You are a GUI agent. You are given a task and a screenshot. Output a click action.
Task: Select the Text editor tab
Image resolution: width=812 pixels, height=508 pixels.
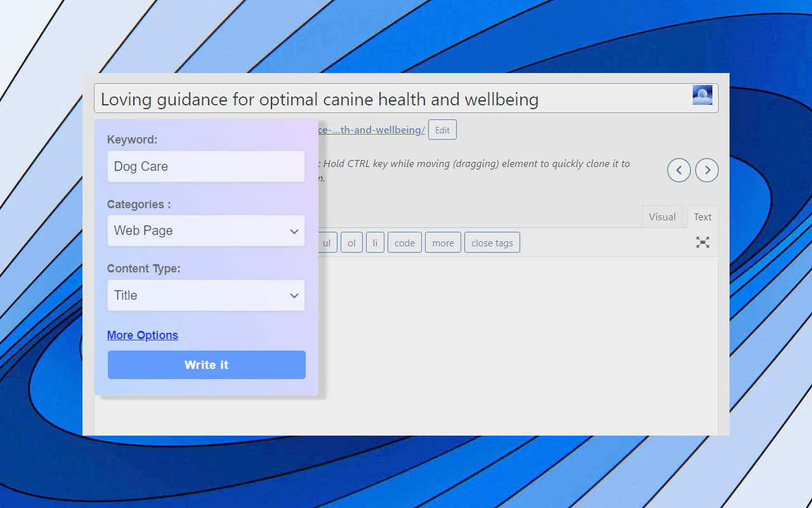coord(702,217)
